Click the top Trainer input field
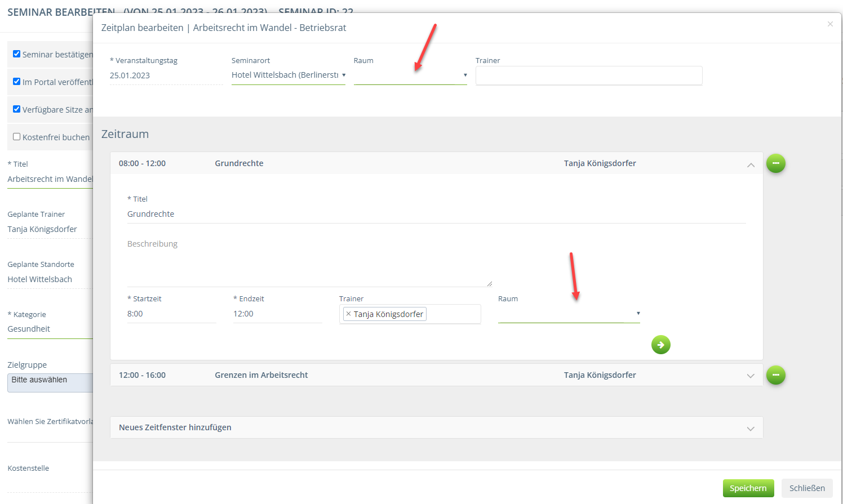This screenshot has width=843, height=504. [x=588, y=75]
